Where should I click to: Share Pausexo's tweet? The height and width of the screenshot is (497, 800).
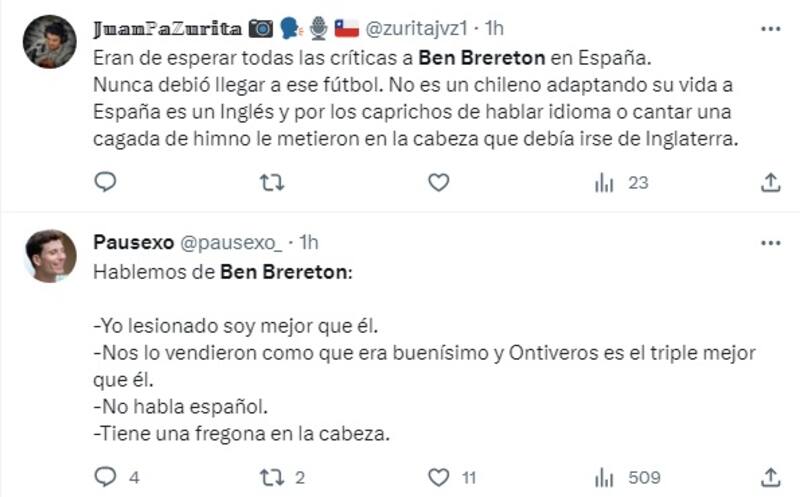[x=770, y=476]
